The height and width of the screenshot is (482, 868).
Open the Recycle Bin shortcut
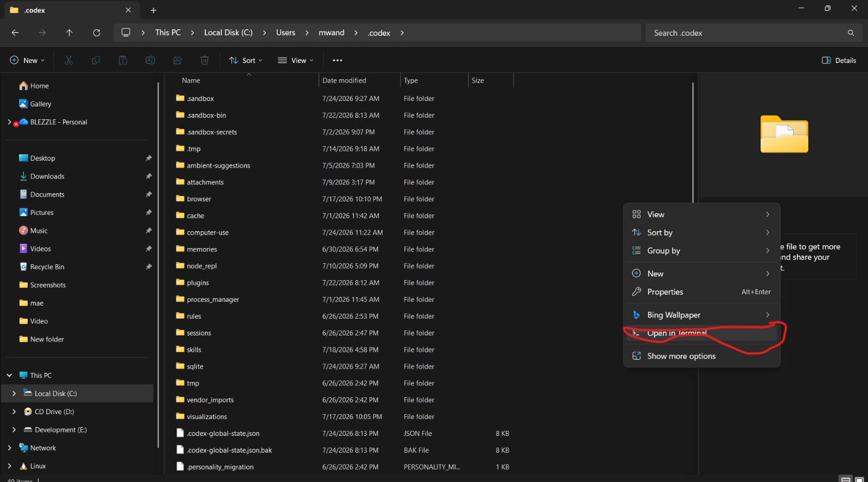pyautogui.click(x=42, y=267)
